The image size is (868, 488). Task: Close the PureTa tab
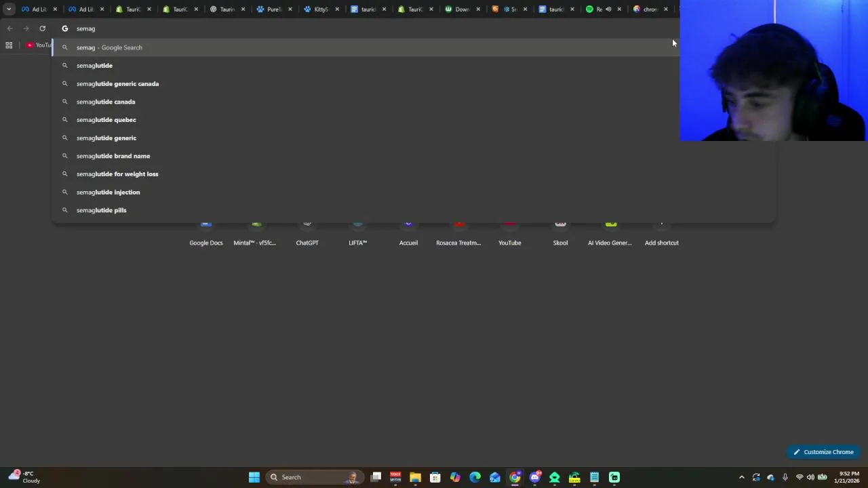290,9
